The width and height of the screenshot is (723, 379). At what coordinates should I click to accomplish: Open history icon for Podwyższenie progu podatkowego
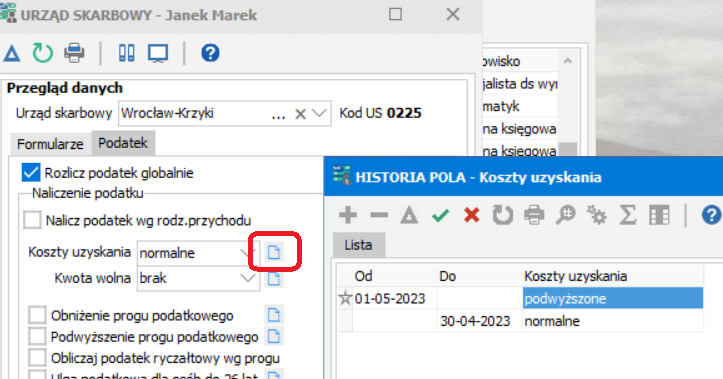tap(274, 336)
